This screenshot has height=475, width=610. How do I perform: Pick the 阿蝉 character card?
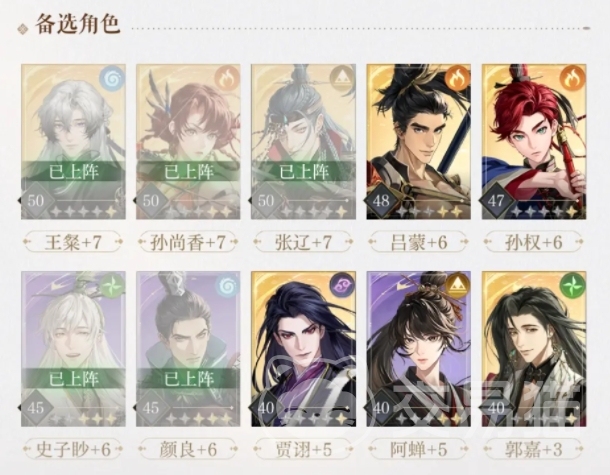419,349
